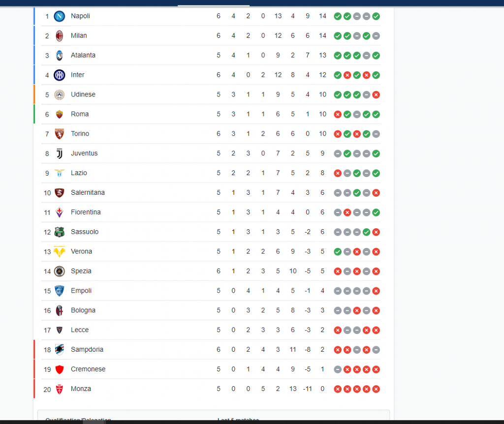504x424 pixels.
Task: Select the Fiorentina team name
Action: tap(86, 212)
